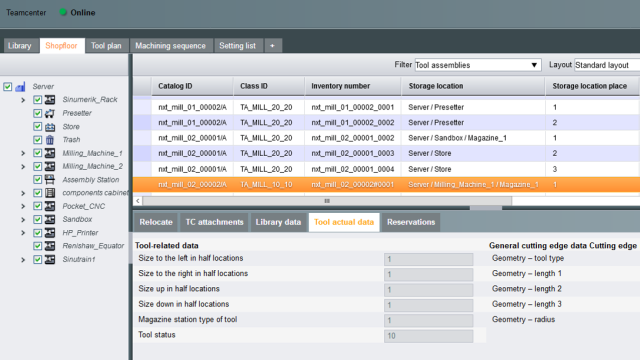Add a new tab with plus button
The image size is (640, 360).
[x=273, y=46]
